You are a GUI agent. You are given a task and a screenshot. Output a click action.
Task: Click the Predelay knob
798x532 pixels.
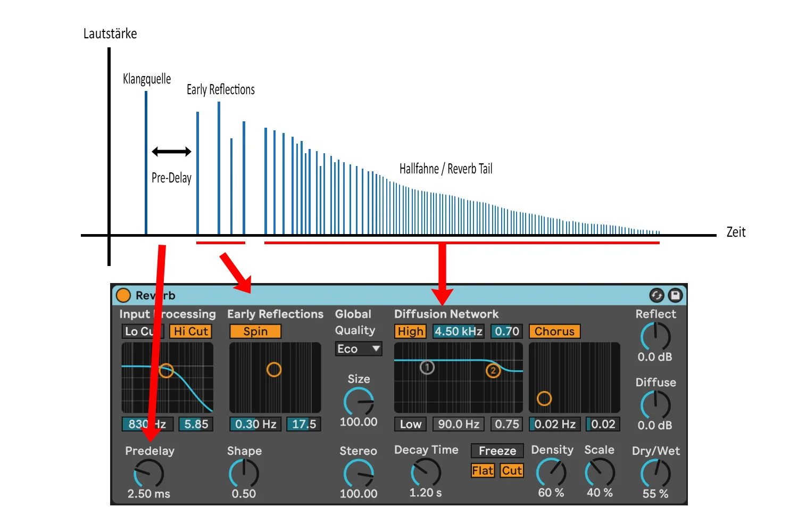[x=149, y=473]
